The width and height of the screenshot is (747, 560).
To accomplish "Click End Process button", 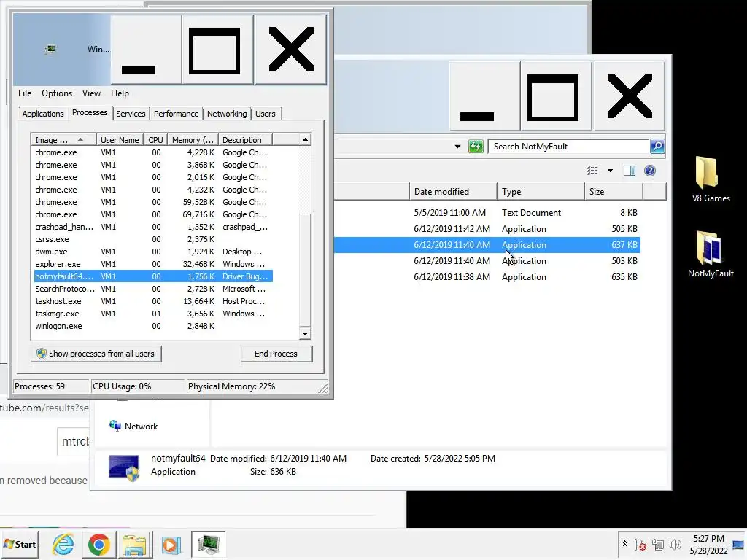I will pos(276,354).
